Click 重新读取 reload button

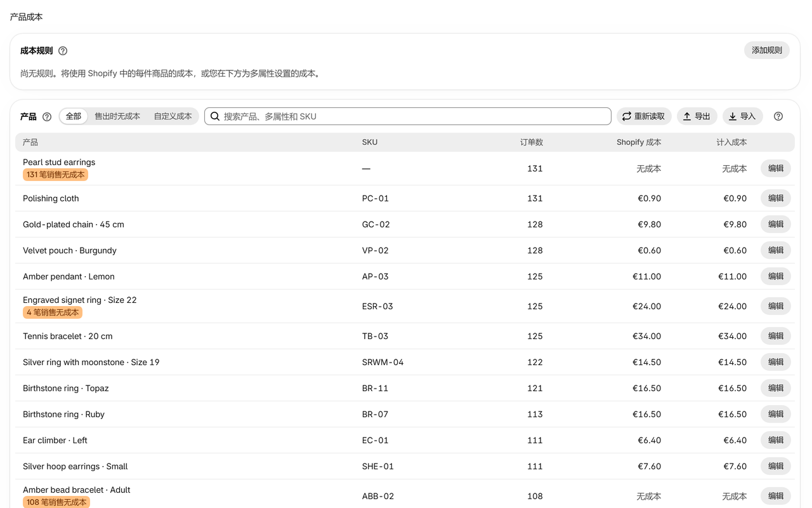click(x=644, y=116)
